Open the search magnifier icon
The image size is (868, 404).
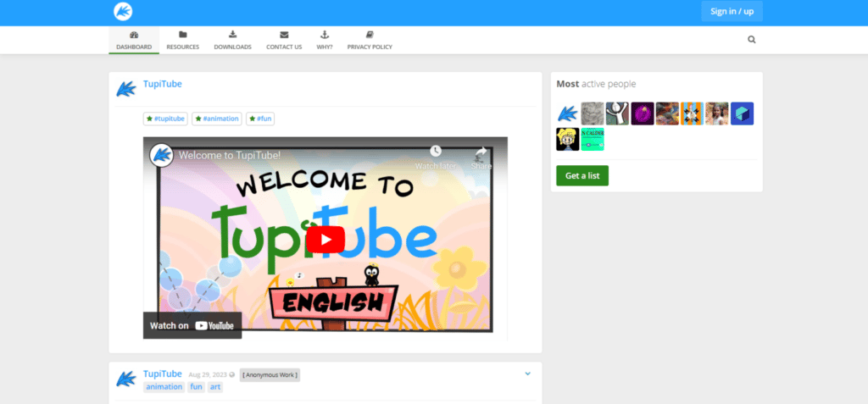[x=751, y=39]
